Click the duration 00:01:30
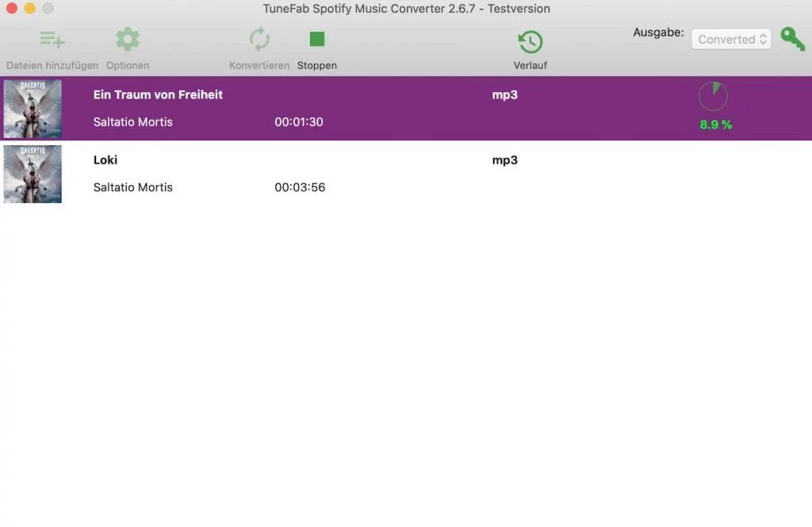Viewport: 812px width, 527px height. (x=299, y=121)
